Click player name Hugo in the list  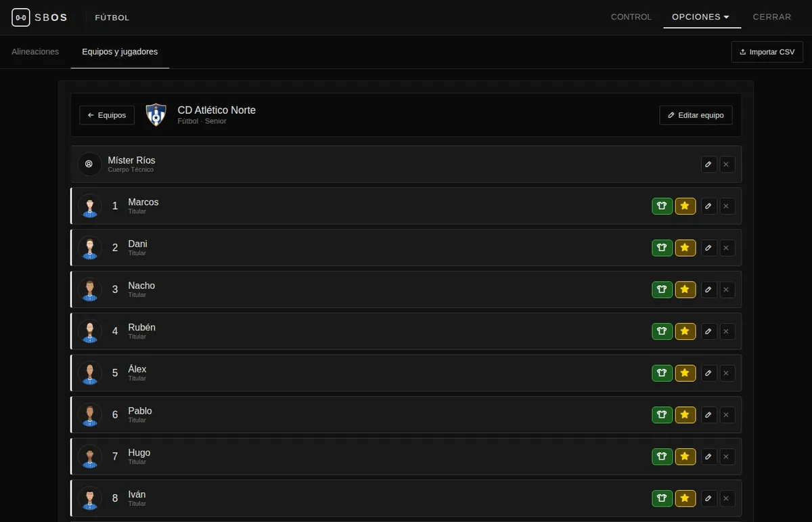139,453
